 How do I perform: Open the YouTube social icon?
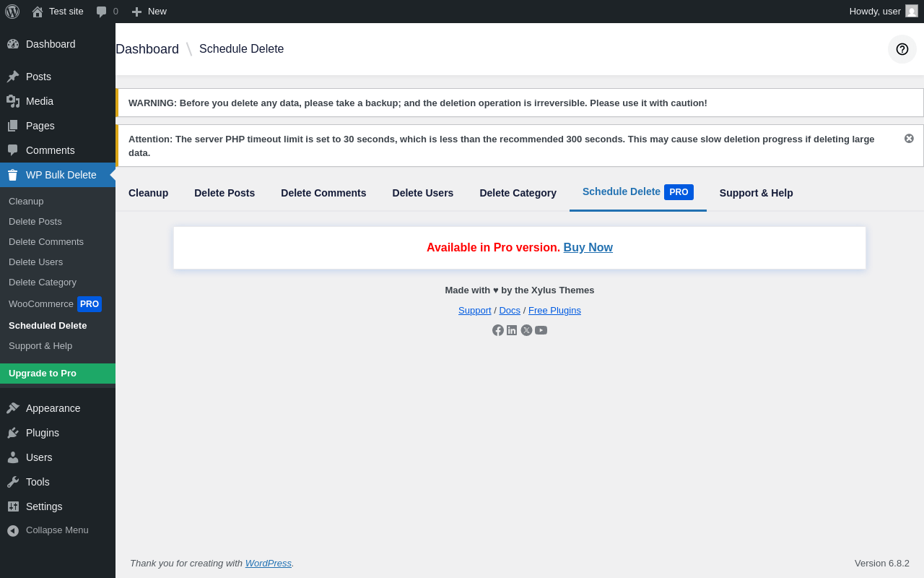[541, 330]
